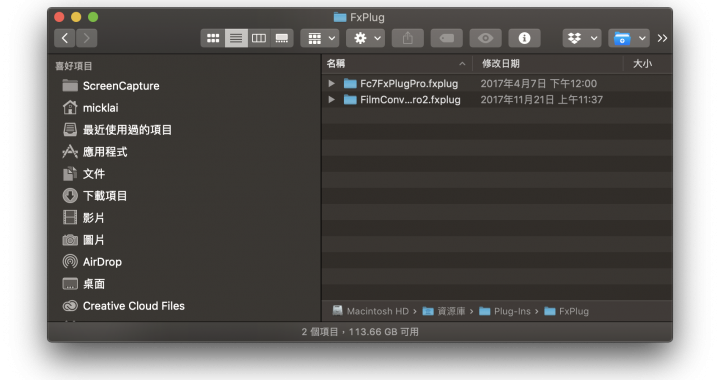Open 桌面 in the sidebar

point(184,284)
